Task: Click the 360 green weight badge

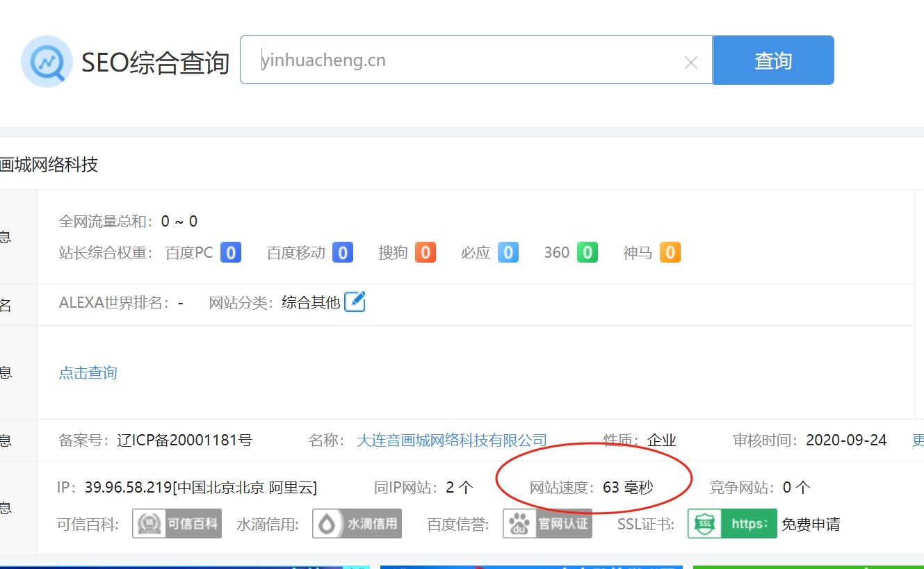Action: (x=587, y=252)
